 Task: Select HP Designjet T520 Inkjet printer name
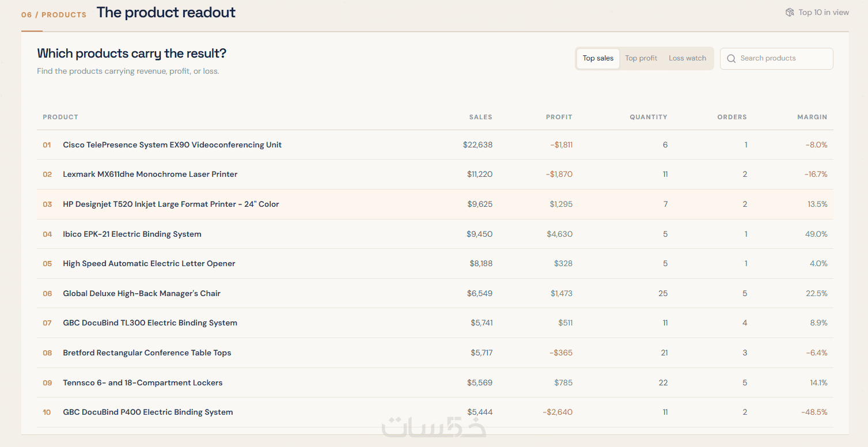pyautogui.click(x=171, y=204)
